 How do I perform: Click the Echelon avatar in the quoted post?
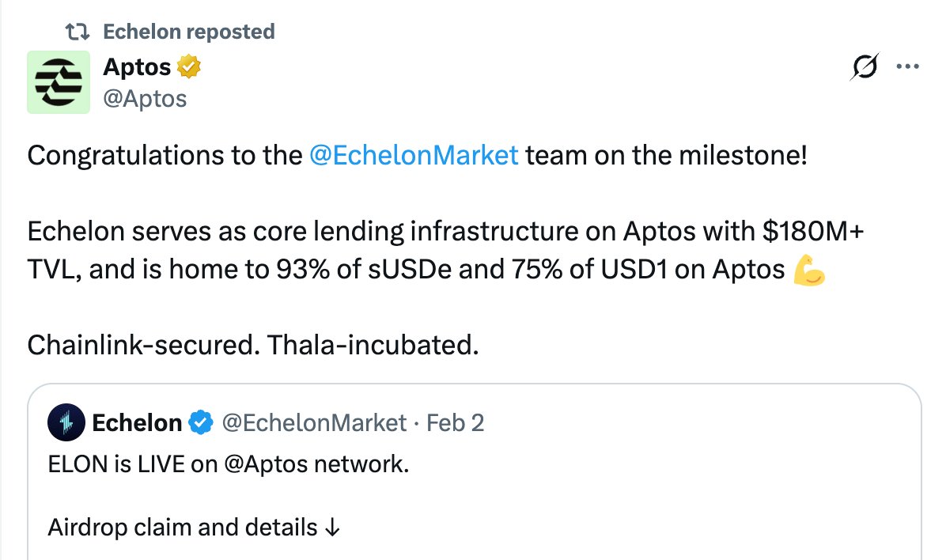(x=66, y=423)
